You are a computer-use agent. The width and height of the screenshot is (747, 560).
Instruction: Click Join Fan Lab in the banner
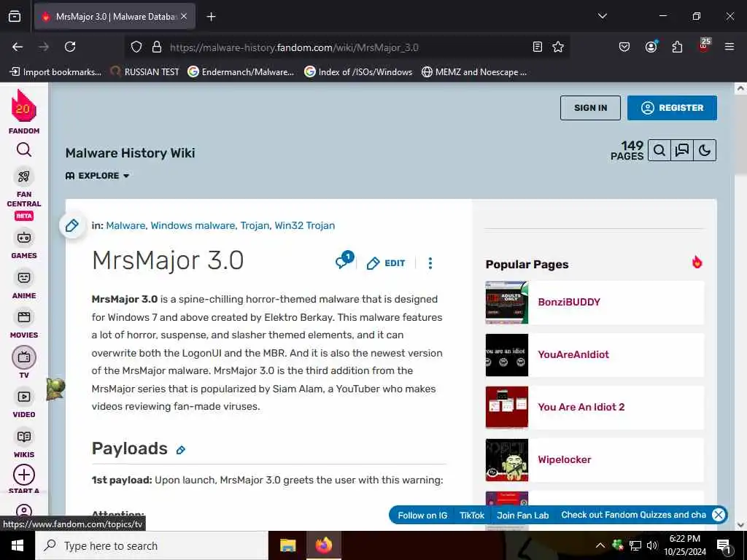pyautogui.click(x=522, y=516)
